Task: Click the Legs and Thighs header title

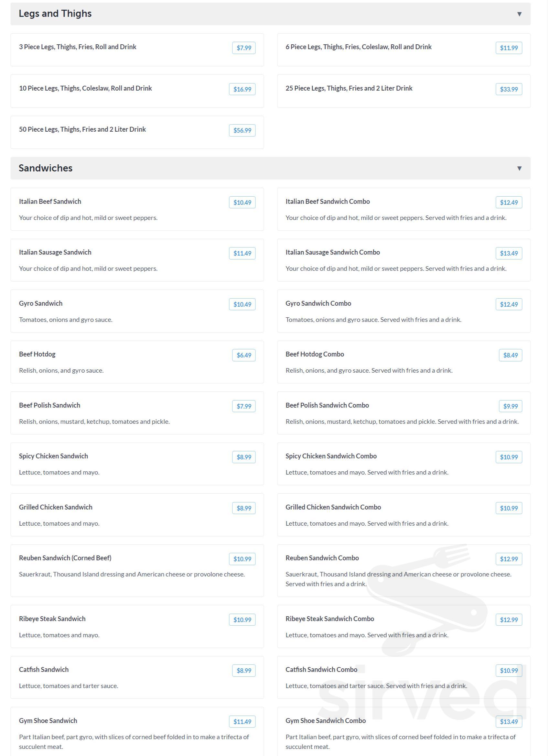Action: 55,14
